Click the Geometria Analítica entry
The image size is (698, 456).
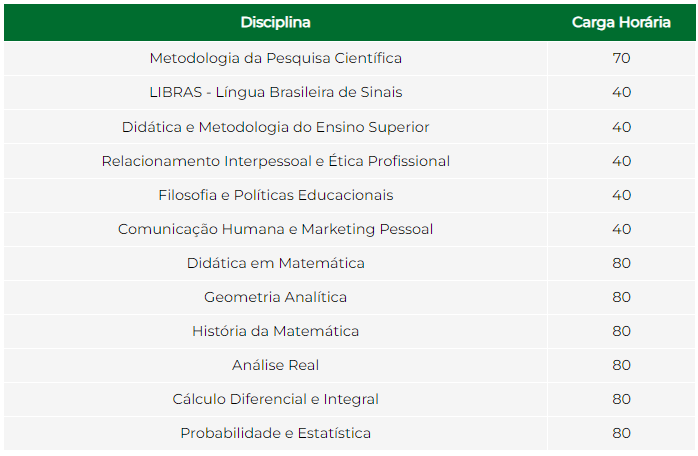[276, 297]
